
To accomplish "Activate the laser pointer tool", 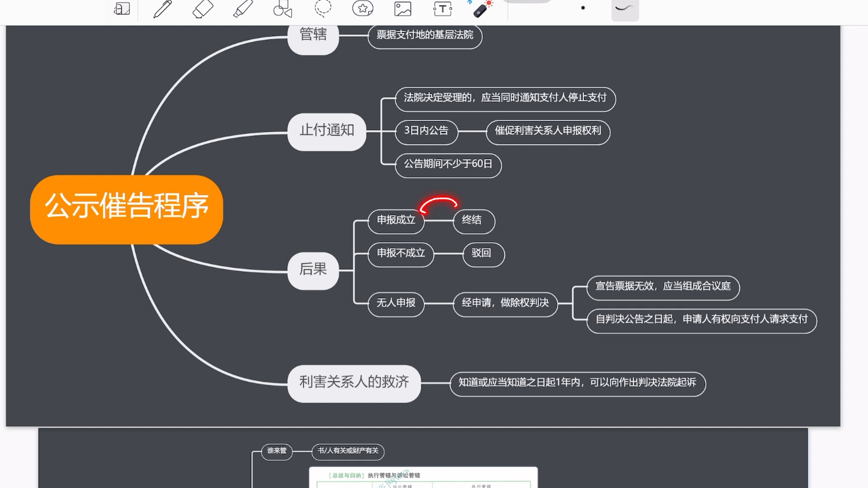I will tap(483, 8).
